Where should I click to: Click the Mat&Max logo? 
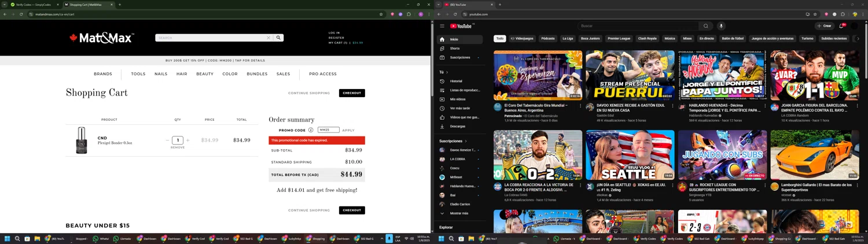click(x=102, y=38)
